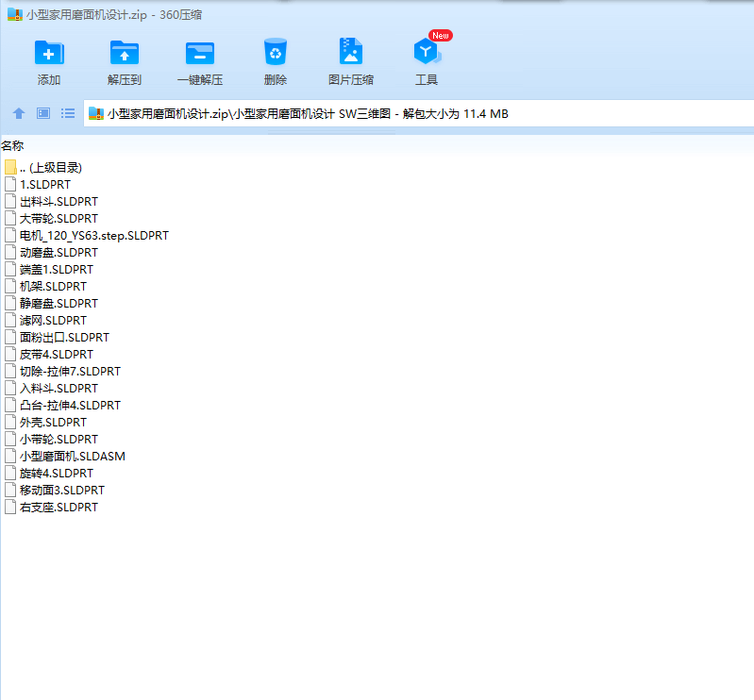Click the red New badge on 工具
The width and height of the screenshot is (754, 700).
tap(441, 36)
